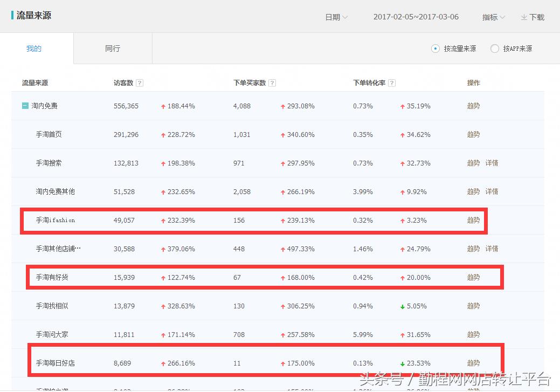Click the 操作 column header

tap(474, 83)
